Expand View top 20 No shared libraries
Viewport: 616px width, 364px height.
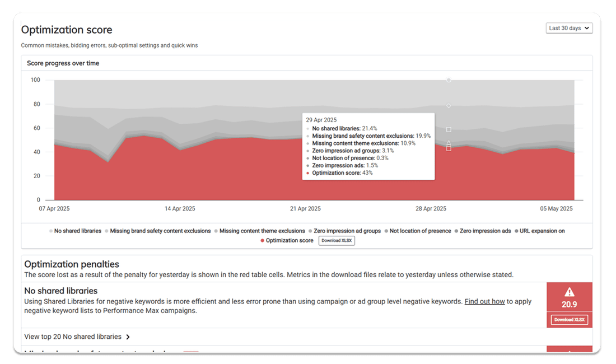77,337
